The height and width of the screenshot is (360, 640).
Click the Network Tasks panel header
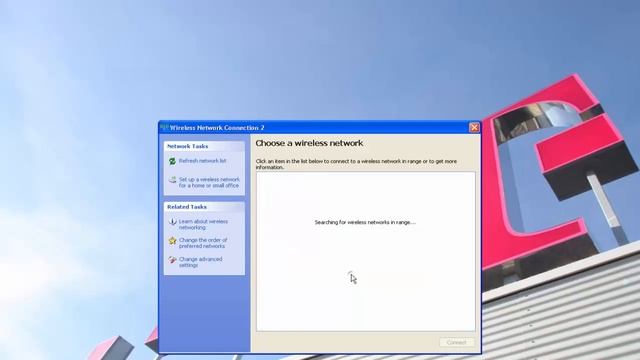[204, 146]
